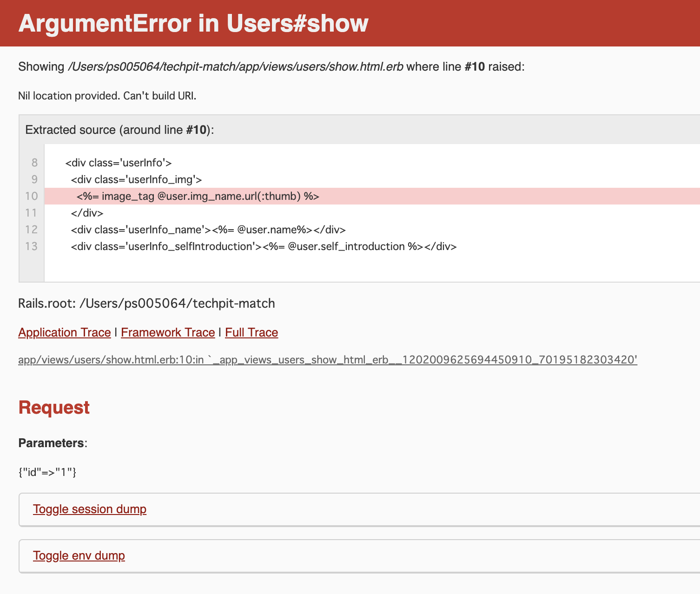Click the Request section heading
This screenshot has height=594, width=700.
[x=54, y=407]
